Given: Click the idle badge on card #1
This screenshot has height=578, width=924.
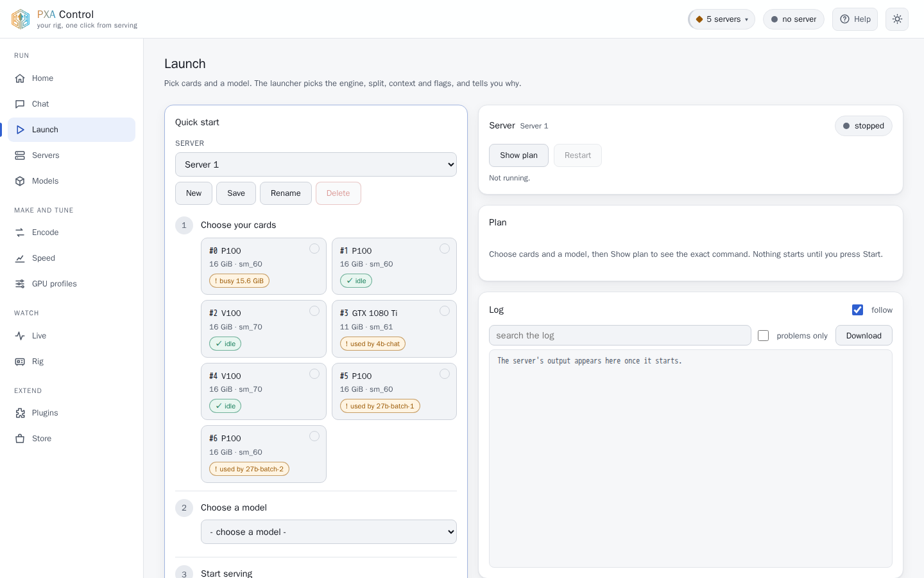Looking at the screenshot, I should tap(356, 281).
